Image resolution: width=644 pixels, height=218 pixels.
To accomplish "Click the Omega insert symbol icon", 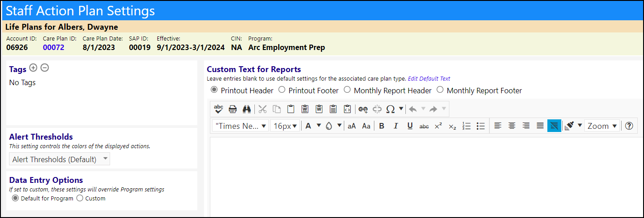I will tap(391, 109).
